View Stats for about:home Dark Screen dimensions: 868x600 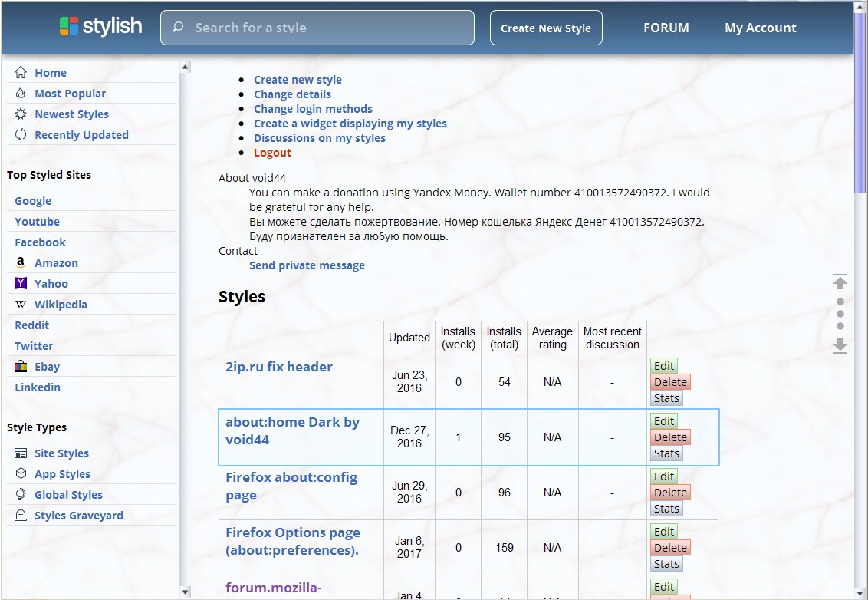[666, 453]
